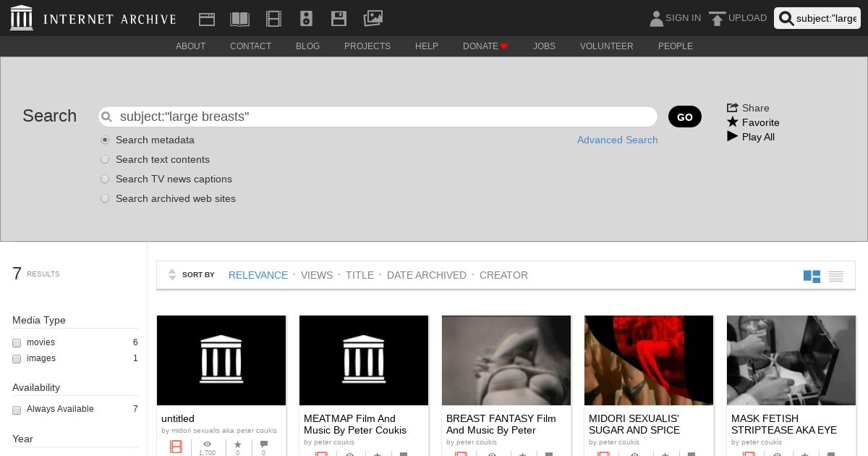Select Search TV news captions option
This screenshot has width=868, height=456.
tap(105, 179)
